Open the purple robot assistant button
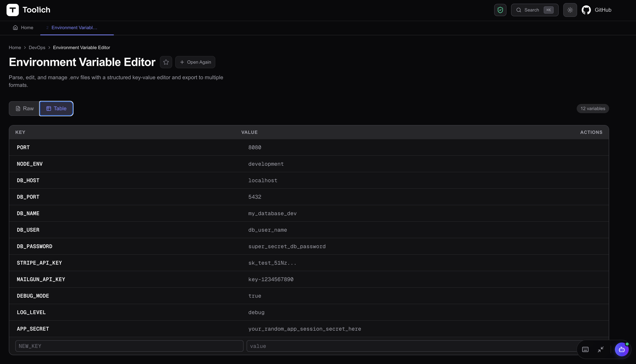This screenshot has width=636, height=364. point(622,349)
